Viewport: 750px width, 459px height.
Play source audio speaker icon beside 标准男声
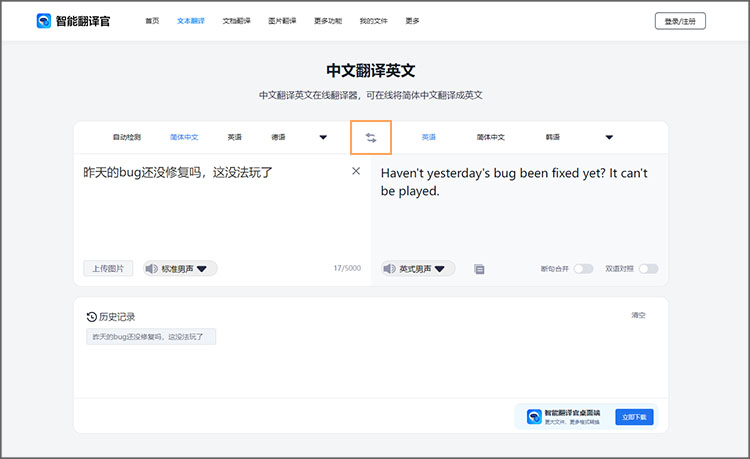pos(152,269)
